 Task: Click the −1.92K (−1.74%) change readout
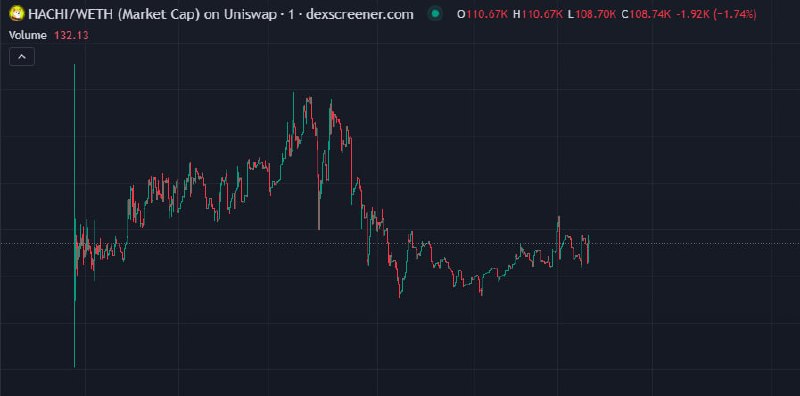click(716, 14)
